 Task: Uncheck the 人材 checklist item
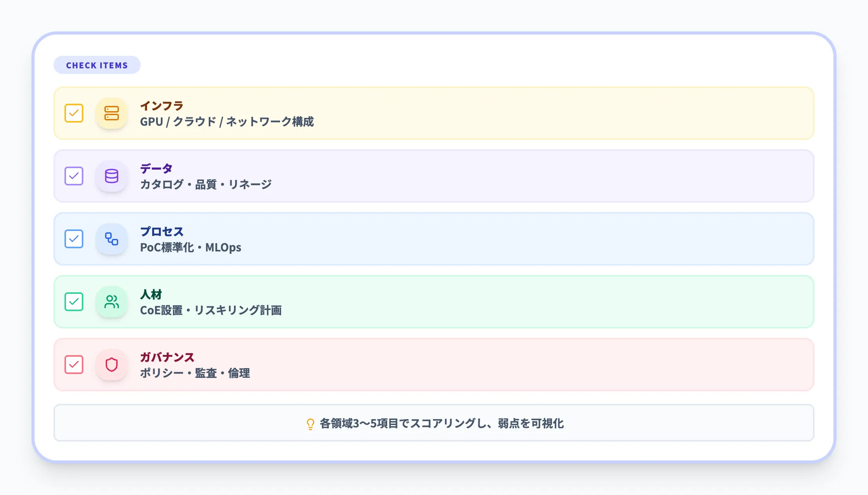pos(74,302)
